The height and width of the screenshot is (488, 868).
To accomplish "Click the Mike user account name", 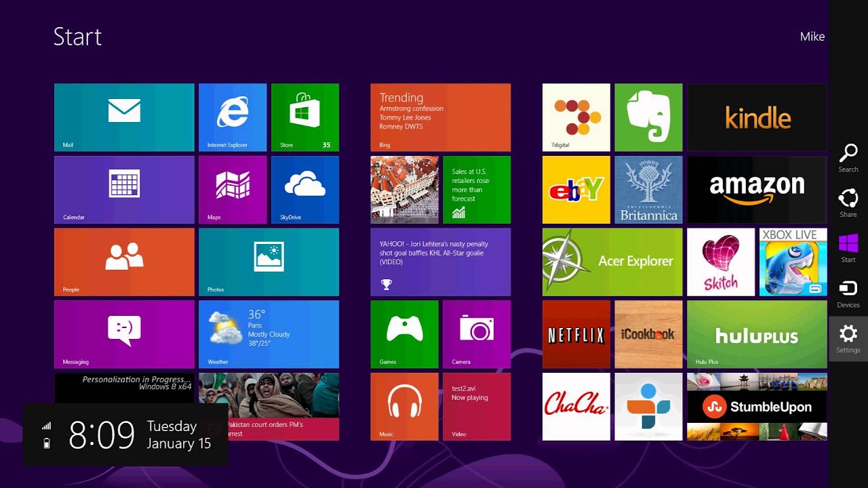I will coord(812,37).
